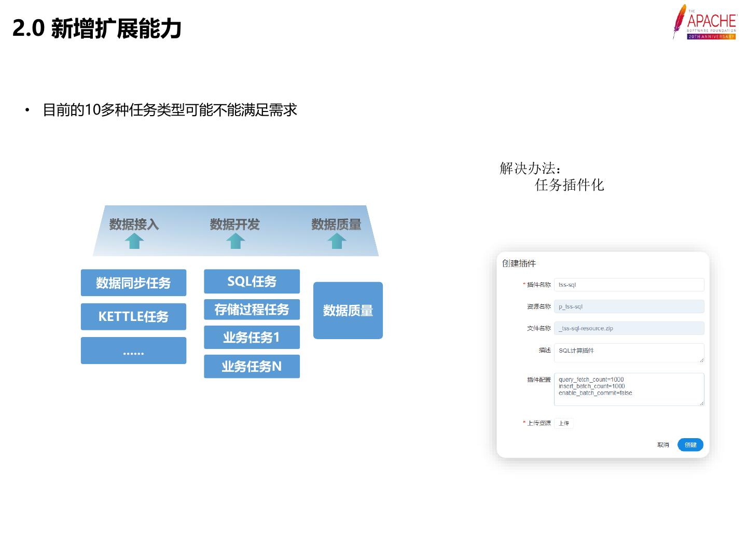Click the 插件配置 text area

click(629, 389)
